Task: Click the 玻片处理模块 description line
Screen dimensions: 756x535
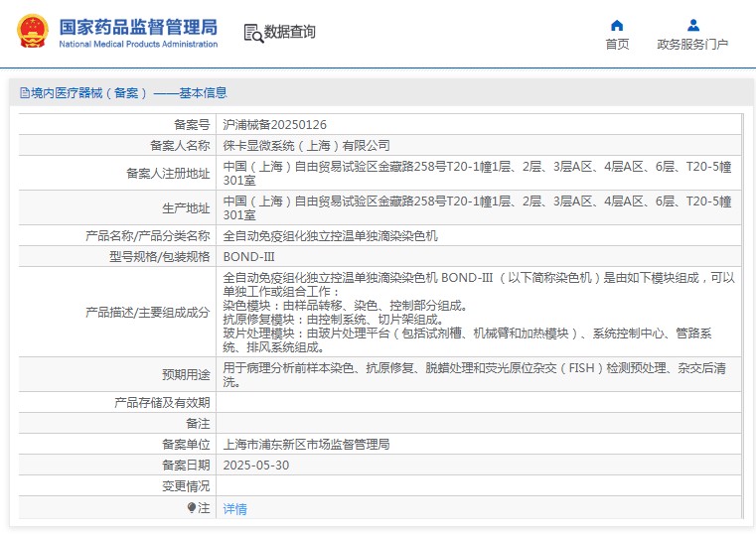Action: coord(467,340)
